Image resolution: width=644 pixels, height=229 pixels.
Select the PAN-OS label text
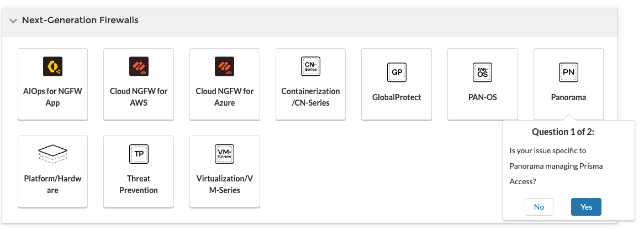pyautogui.click(x=482, y=97)
